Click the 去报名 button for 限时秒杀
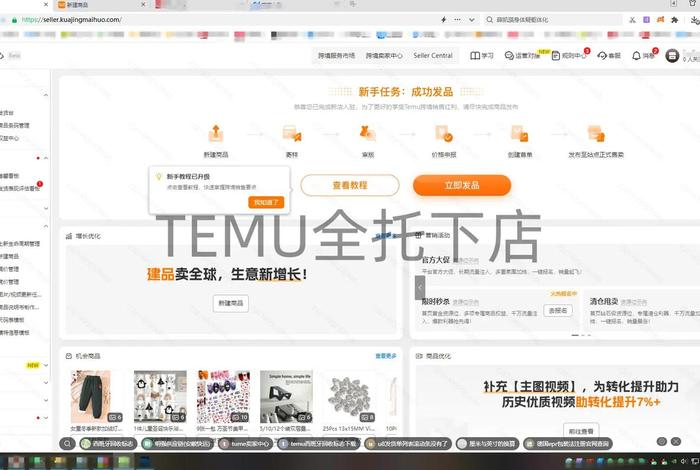Image resolution: width=700 pixels, height=470 pixels. tap(558, 310)
